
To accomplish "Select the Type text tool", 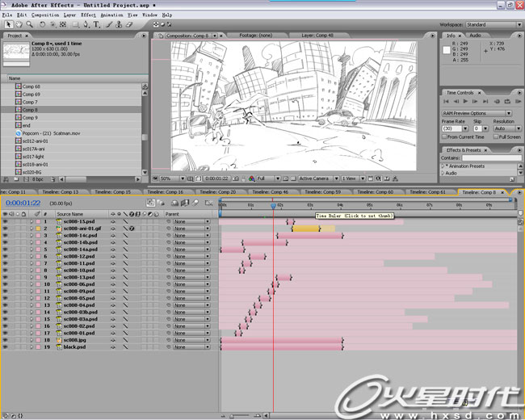I will tap(96, 24).
